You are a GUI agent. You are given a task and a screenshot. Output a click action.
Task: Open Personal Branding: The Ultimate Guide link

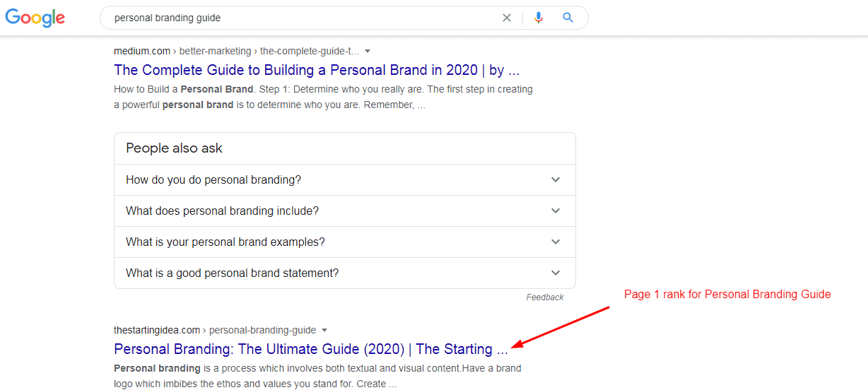(x=311, y=349)
